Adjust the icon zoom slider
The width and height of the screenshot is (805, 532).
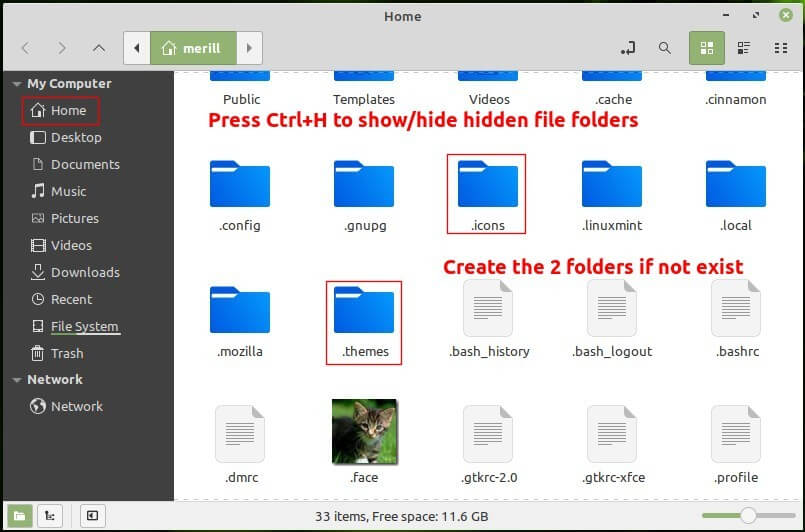pos(747,515)
